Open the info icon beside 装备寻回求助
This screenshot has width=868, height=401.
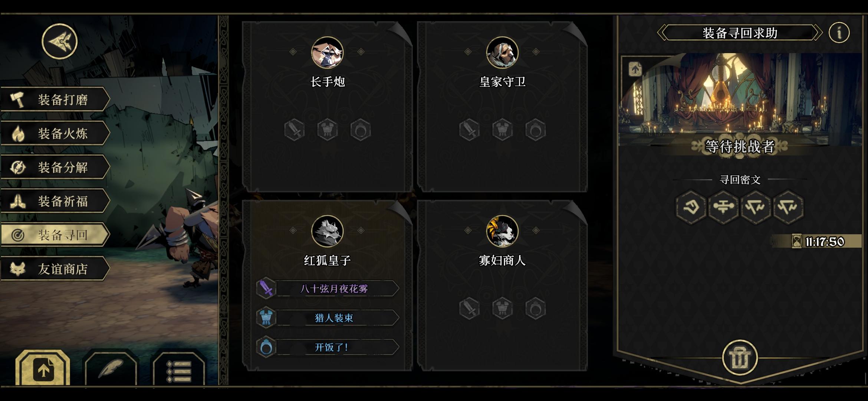(x=839, y=33)
